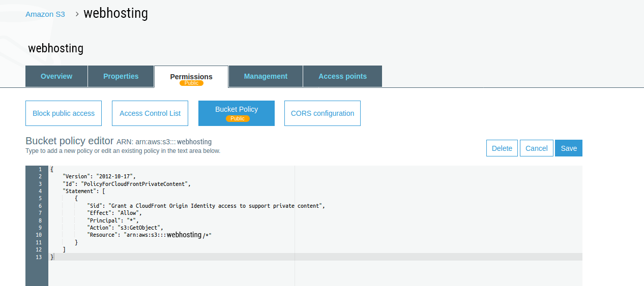Click line number 5 in gutter
644x286 pixels.
tap(40, 199)
